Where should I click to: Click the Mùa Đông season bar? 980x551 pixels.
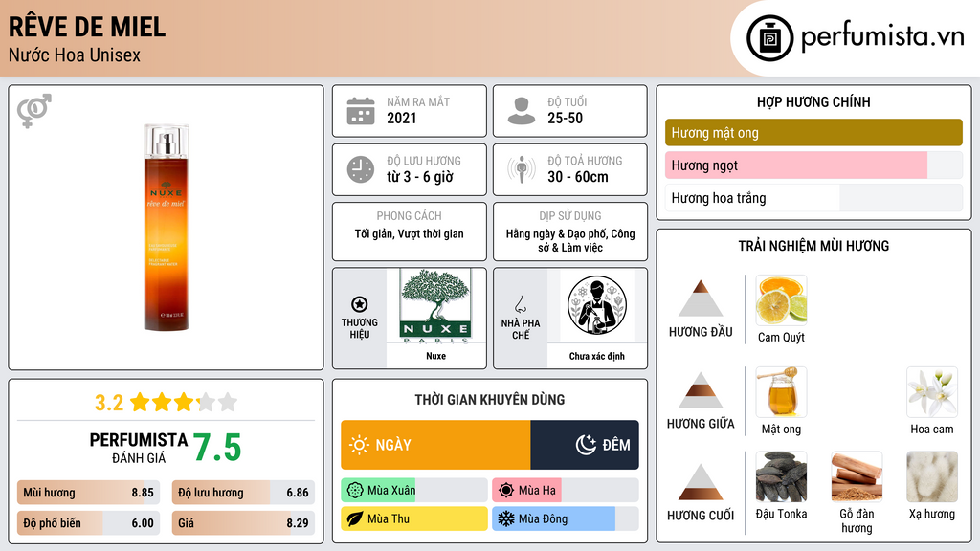coord(566,519)
